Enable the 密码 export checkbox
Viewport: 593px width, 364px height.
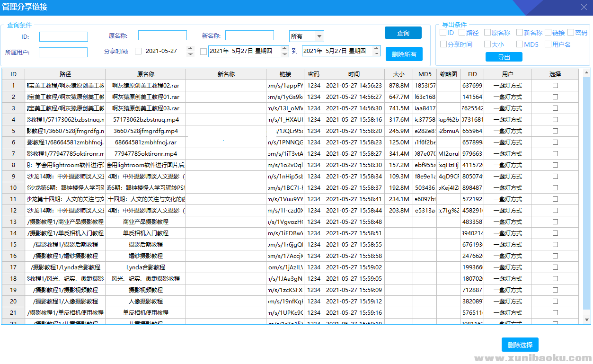tap(571, 33)
